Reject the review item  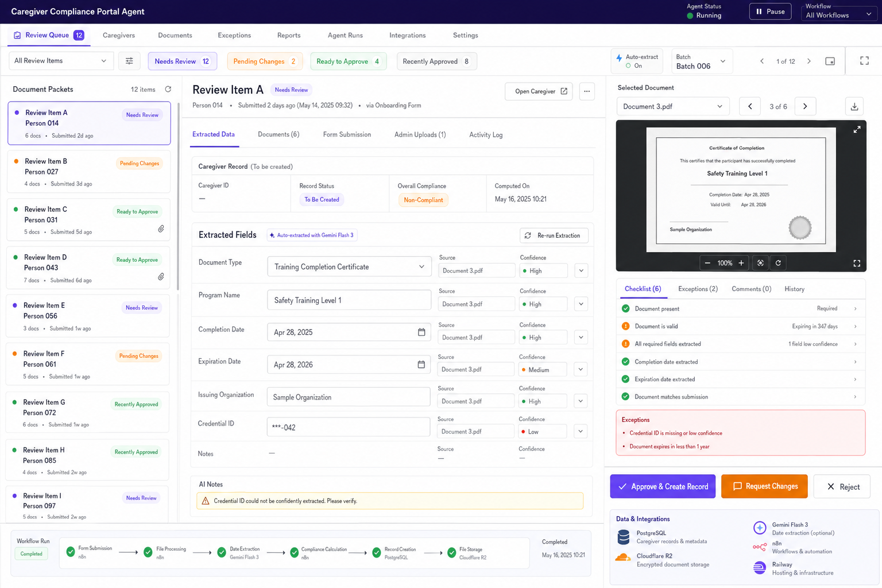pos(842,486)
